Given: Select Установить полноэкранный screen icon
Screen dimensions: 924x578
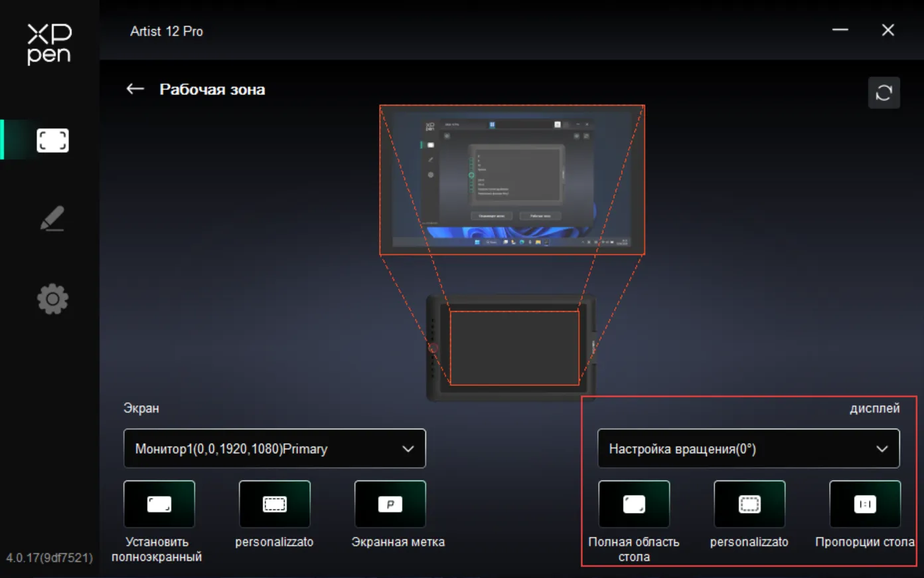Looking at the screenshot, I should click(159, 504).
